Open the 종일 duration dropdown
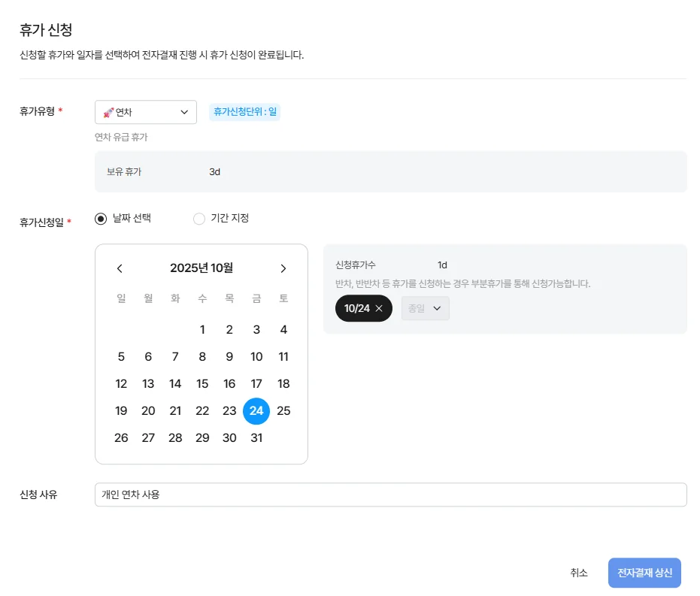 click(x=425, y=308)
